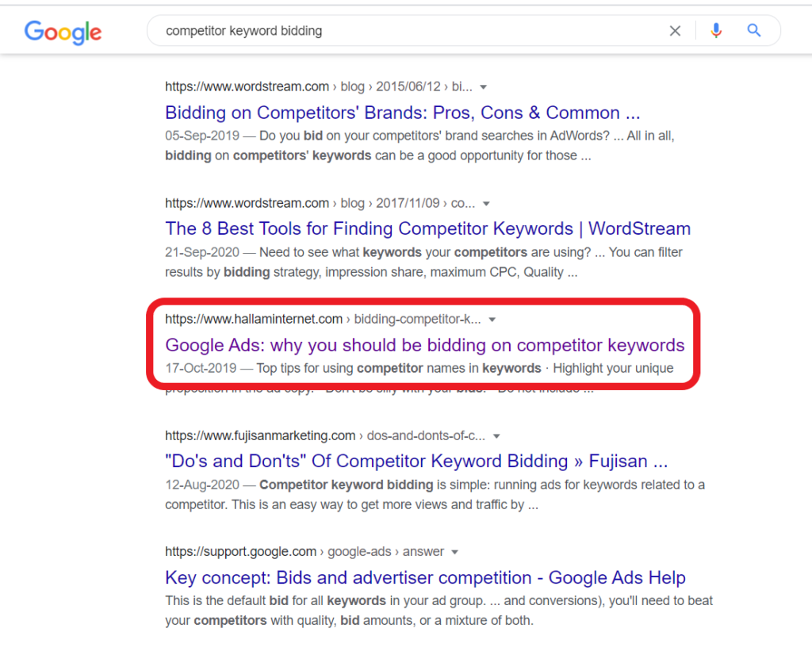Activate voice search with the microphone icon
This screenshot has height=663, width=812.
[716, 30]
